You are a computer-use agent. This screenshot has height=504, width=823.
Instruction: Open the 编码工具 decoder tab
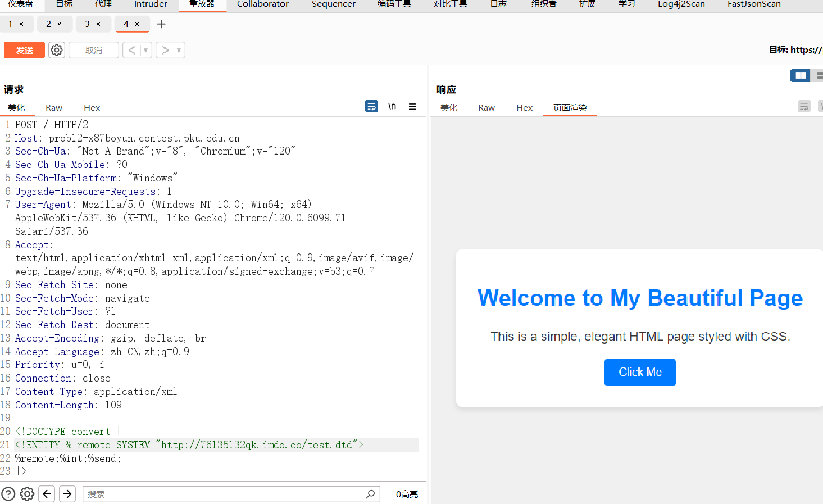click(x=394, y=4)
